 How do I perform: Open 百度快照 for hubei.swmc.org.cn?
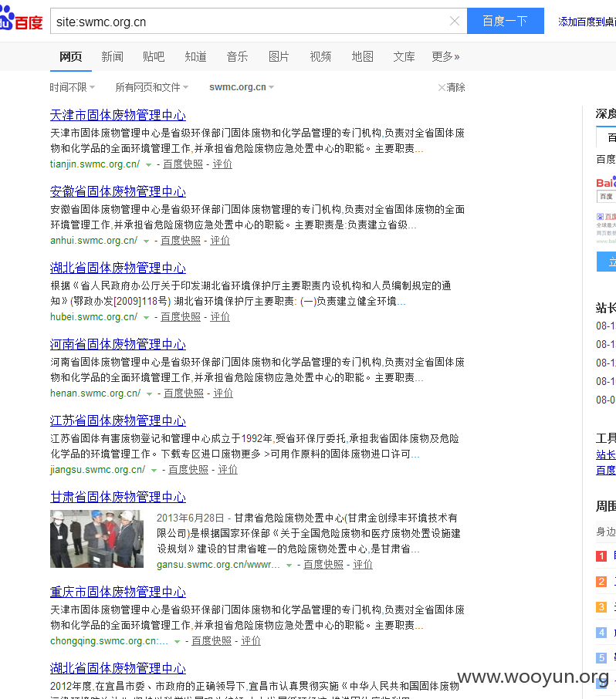tap(181, 316)
